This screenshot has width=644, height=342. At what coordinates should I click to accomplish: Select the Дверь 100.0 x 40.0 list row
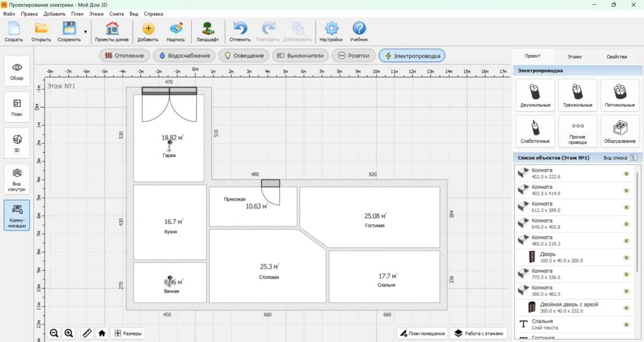click(574, 258)
